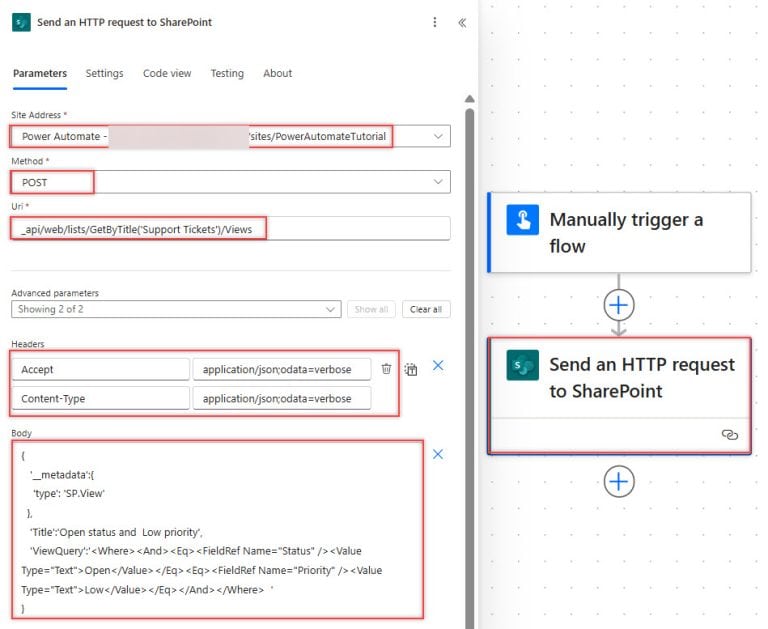Open Advanced parameters Showing 2 of 2 dropdown
This screenshot has height=629, width=768.
click(x=176, y=309)
